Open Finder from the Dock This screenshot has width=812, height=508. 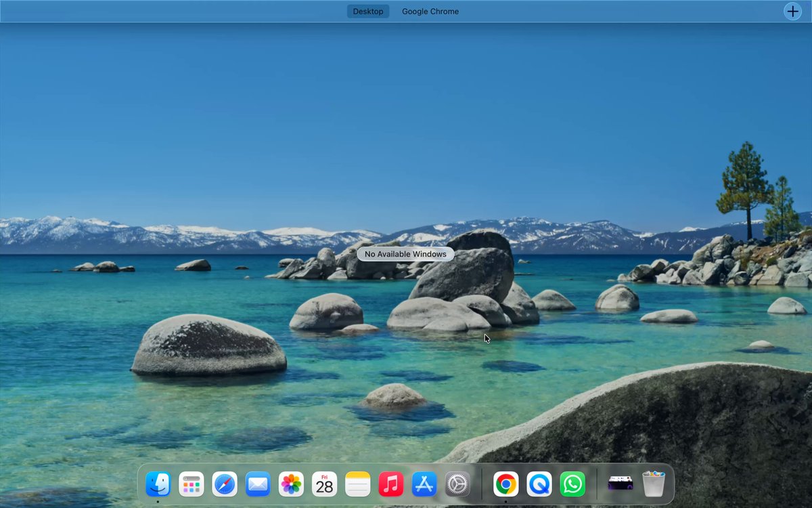158,484
